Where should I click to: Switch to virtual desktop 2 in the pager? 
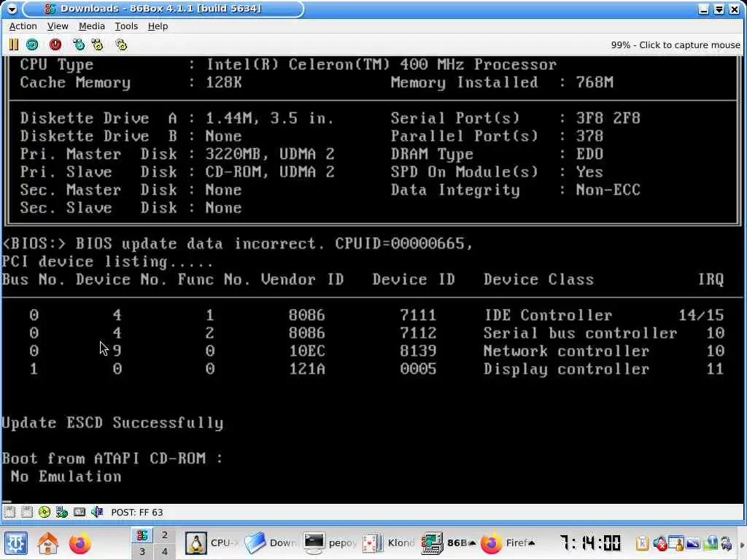tap(164, 534)
